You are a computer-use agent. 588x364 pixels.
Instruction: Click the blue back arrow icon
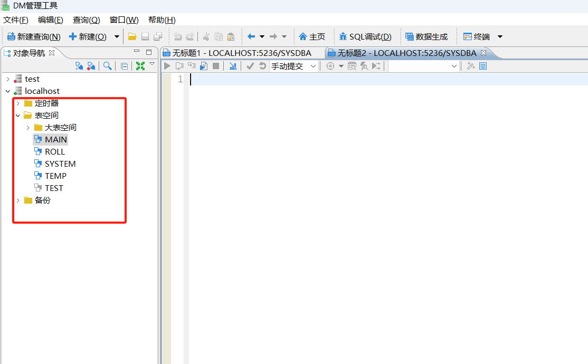251,36
